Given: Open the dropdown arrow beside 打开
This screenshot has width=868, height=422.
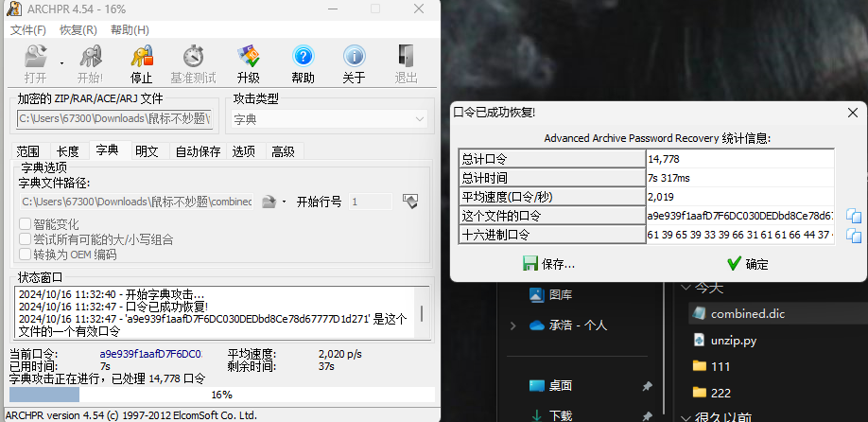Looking at the screenshot, I should click(x=62, y=63).
